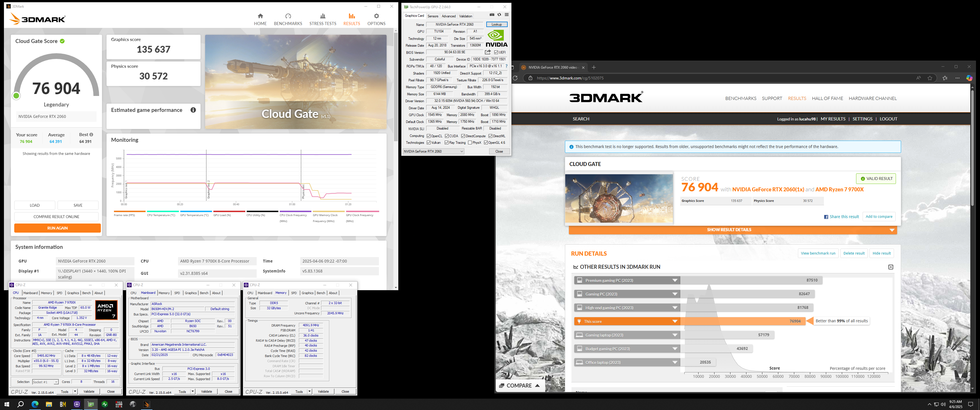This screenshot has height=410, width=980.
Task: Click the Lookup button in GPU-Z
Action: pos(497,24)
